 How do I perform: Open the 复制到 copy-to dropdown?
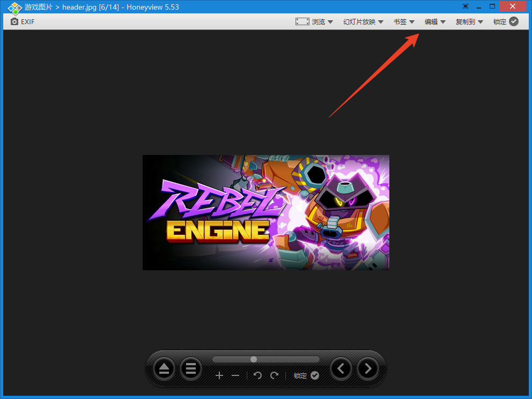(x=469, y=22)
